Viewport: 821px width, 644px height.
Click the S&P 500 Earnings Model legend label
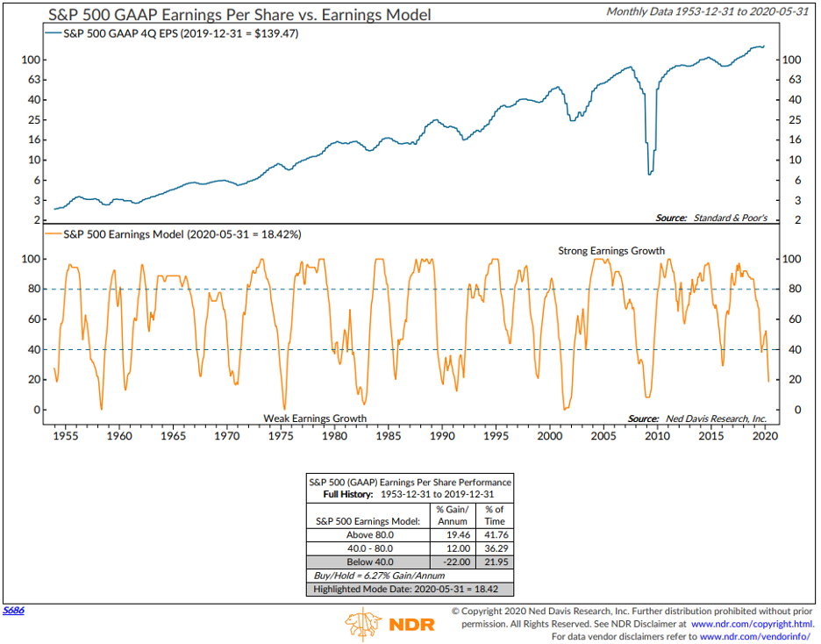coord(182,234)
